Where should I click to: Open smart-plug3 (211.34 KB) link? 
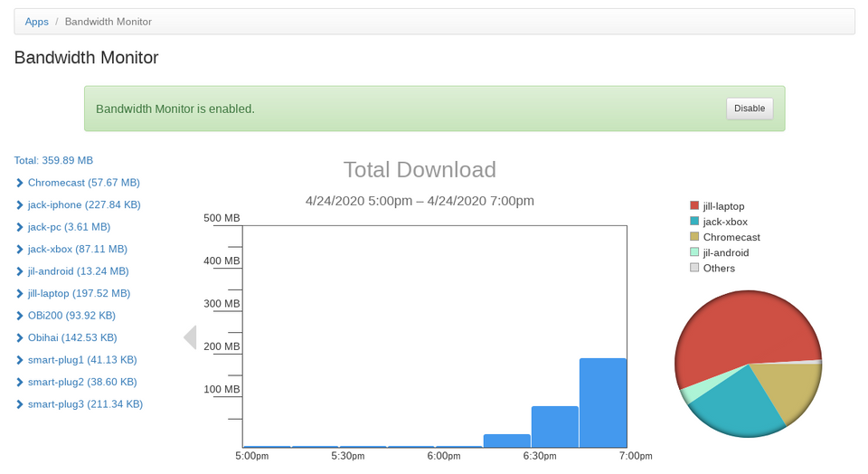coord(85,404)
